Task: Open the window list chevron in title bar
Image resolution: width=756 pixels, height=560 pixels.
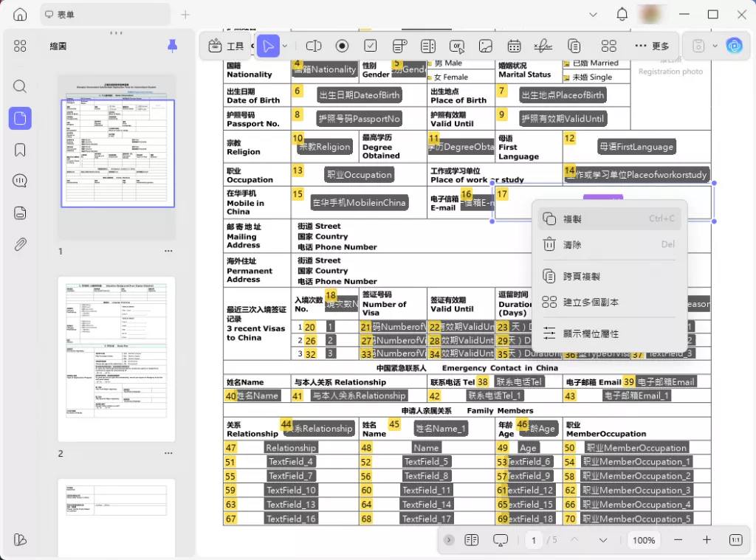Action: pos(593,15)
